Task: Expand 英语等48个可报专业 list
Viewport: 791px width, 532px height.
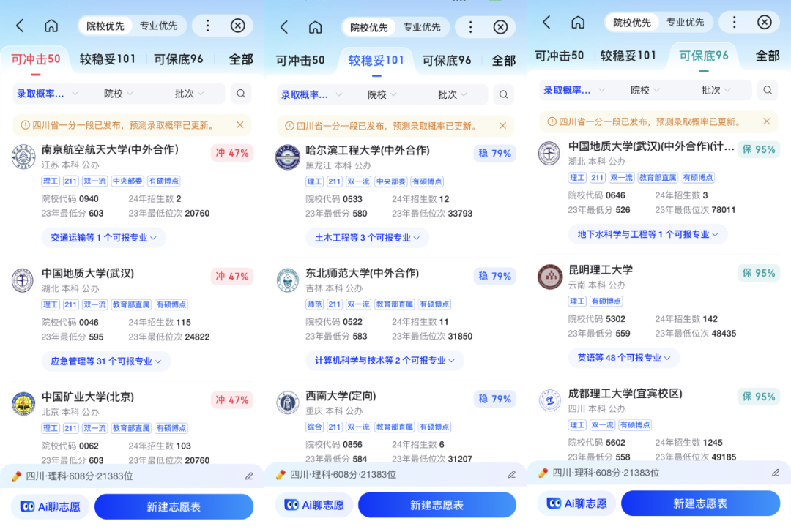Action: pos(623,358)
